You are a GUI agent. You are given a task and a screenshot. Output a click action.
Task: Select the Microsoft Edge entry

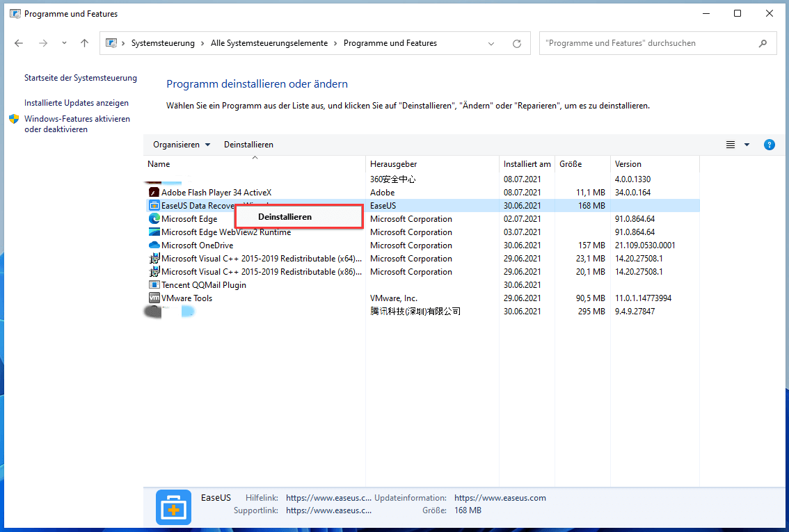tap(422, 219)
